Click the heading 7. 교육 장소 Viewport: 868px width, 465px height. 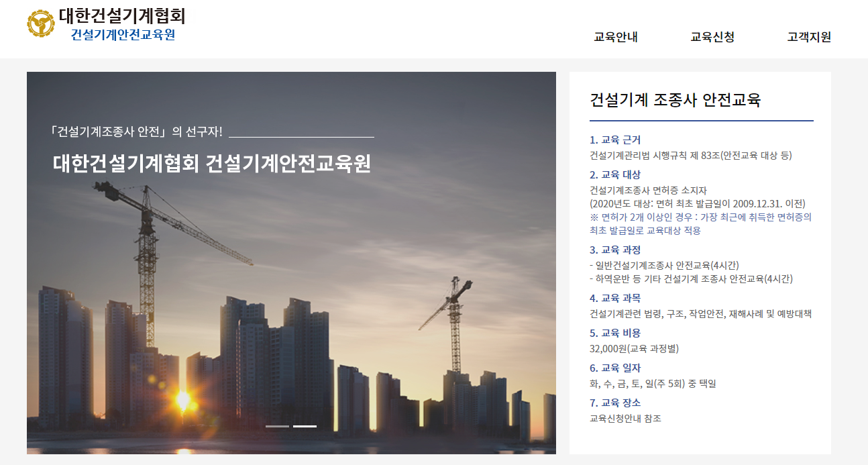615,403
